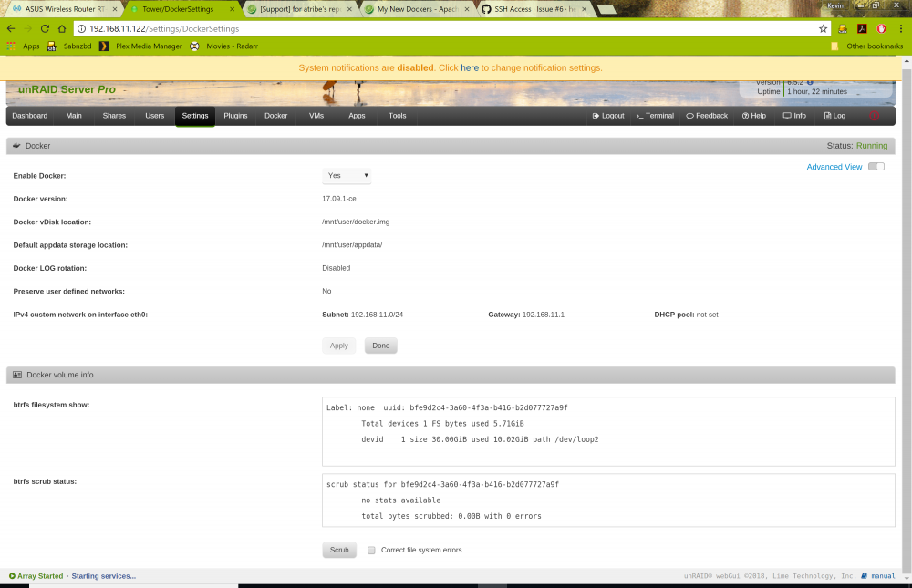
Task: Click the 'Starting services...' status text
Action: click(x=104, y=576)
